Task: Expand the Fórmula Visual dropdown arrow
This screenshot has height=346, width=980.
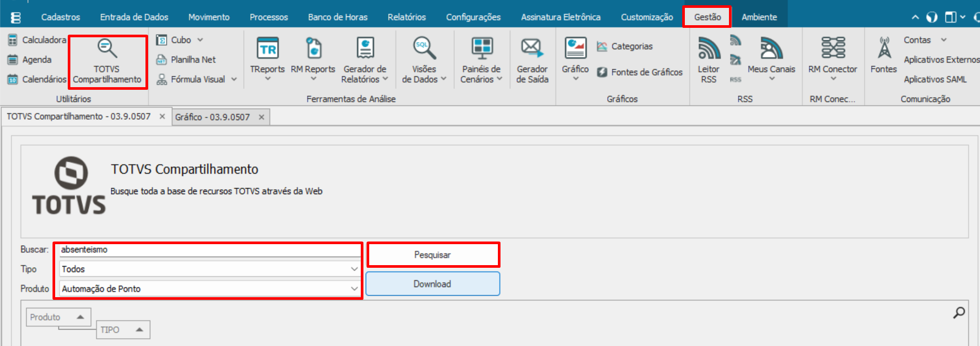Action: pyautogui.click(x=234, y=79)
